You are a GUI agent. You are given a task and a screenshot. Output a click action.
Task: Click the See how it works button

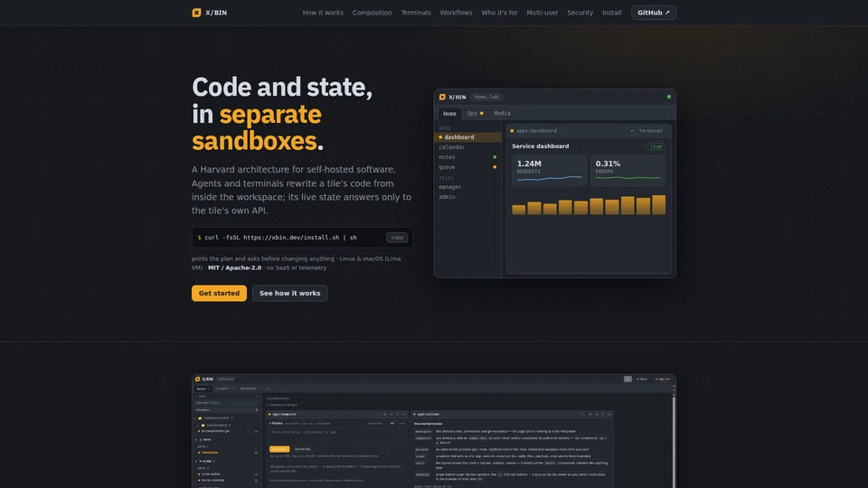click(x=289, y=293)
